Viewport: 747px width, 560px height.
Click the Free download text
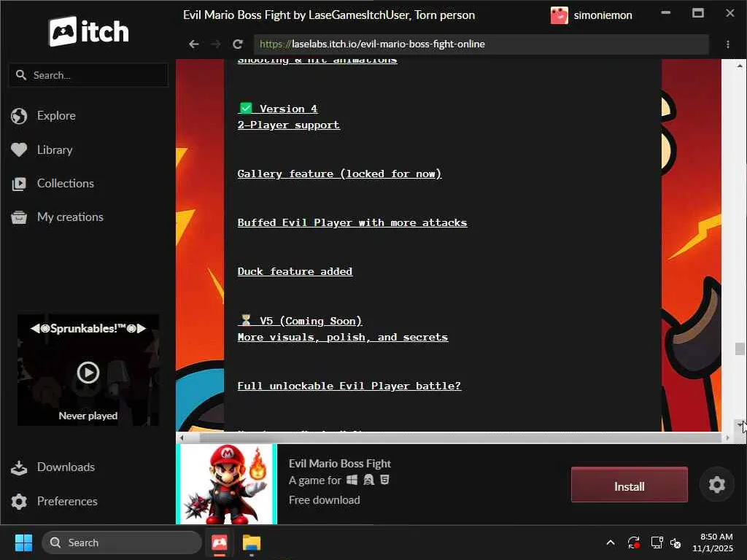(325, 500)
